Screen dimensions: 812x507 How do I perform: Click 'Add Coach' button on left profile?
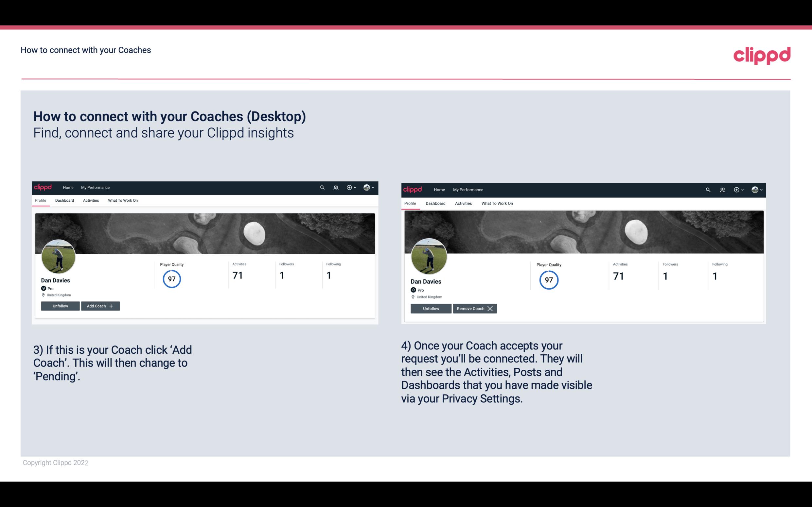tap(100, 306)
